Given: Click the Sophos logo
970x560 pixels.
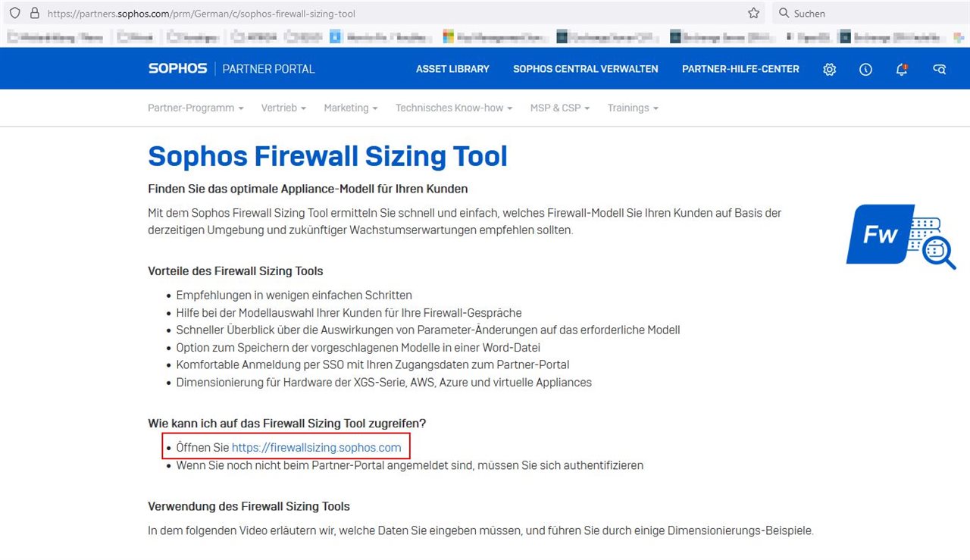Looking at the screenshot, I should tap(177, 68).
